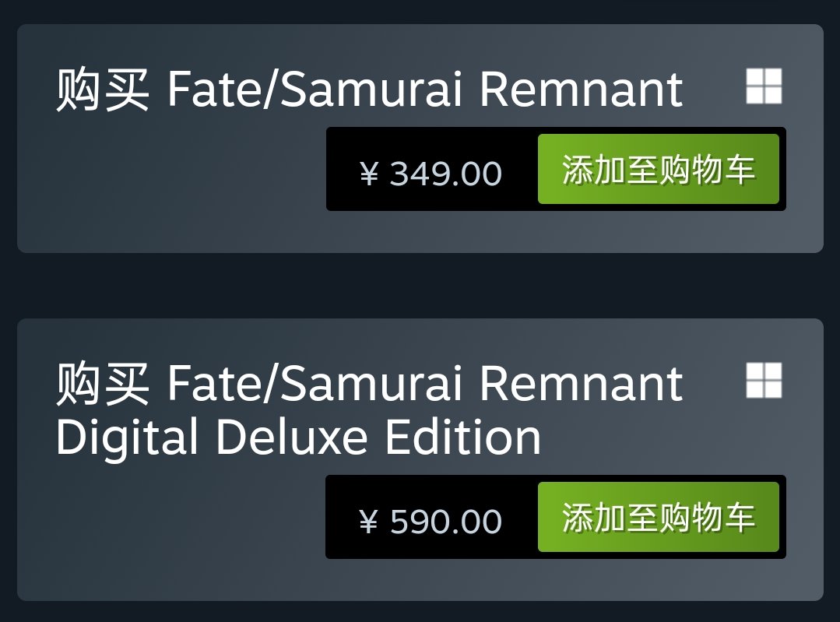Click the dark gap between the two purchase cards
This screenshot has width=840, height=622.
click(x=420, y=286)
